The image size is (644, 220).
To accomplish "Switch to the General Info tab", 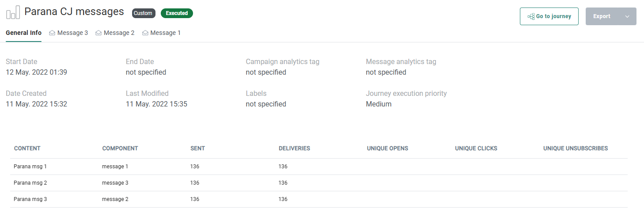I will tap(23, 33).
